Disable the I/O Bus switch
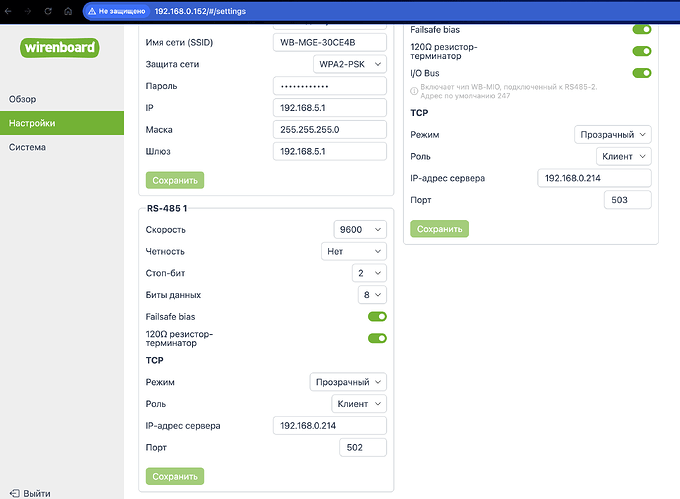Image resolution: width=680 pixels, height=499 pixels. pyautogui.click(x=642, y=73)
